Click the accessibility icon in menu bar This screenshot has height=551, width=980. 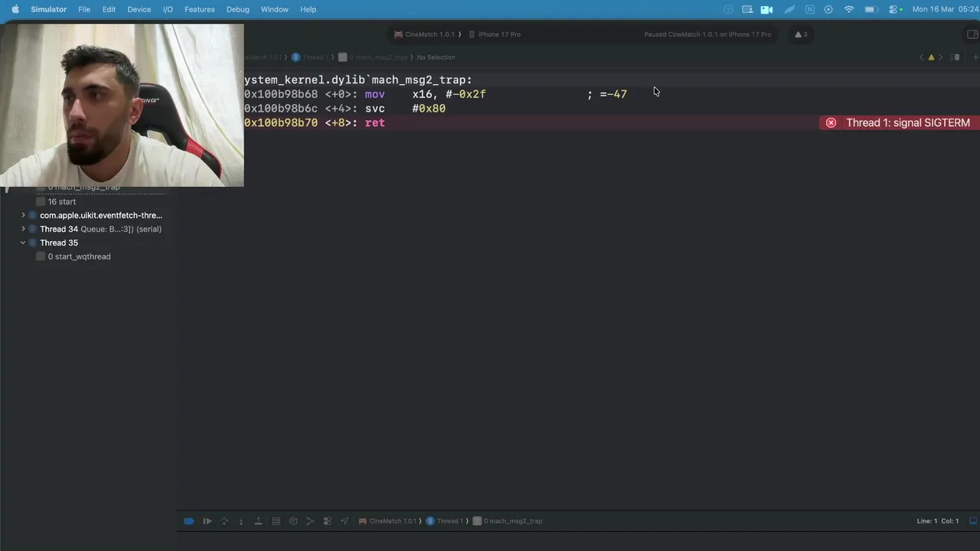pyautogui.click(x=728, y=9)
